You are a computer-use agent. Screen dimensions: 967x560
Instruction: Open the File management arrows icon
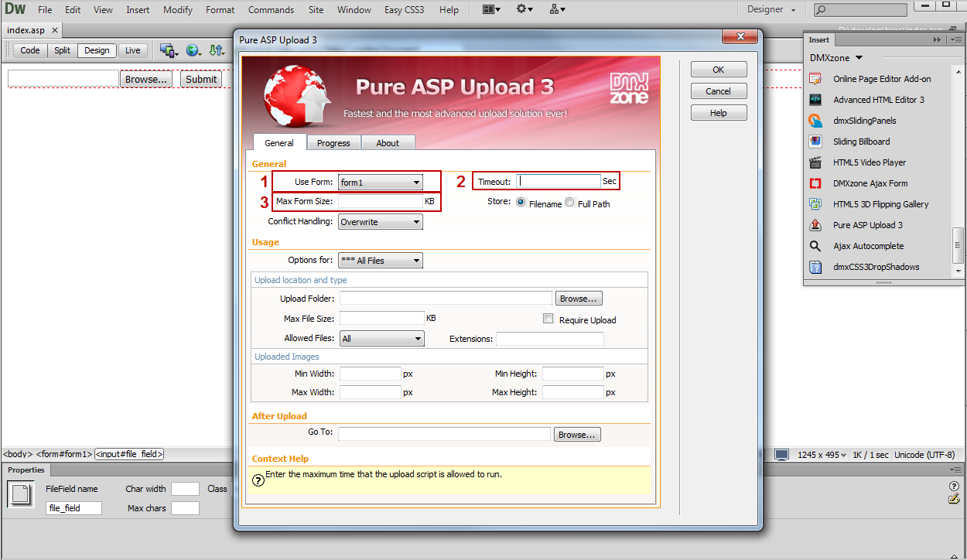(x=216, y=50)
